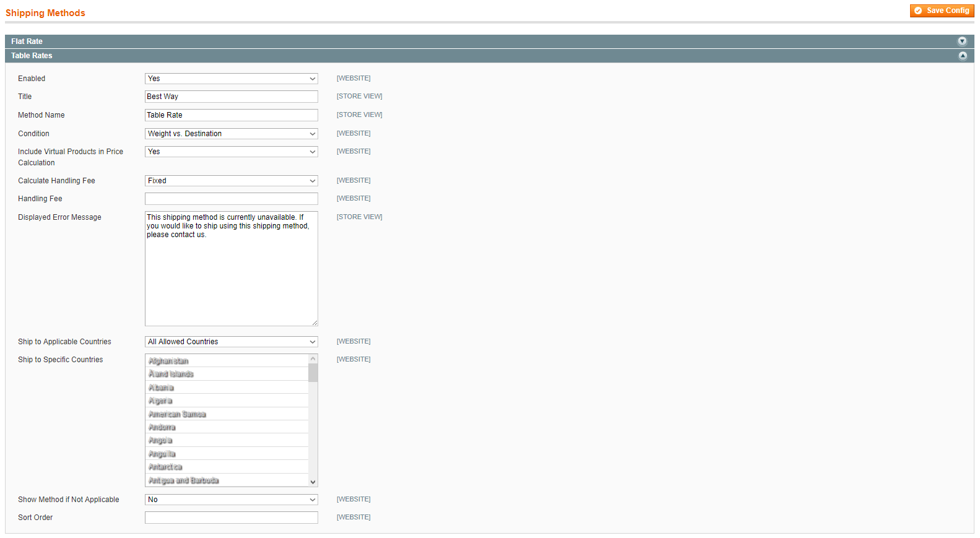Click the Sort Order input field

pos(231,518)
